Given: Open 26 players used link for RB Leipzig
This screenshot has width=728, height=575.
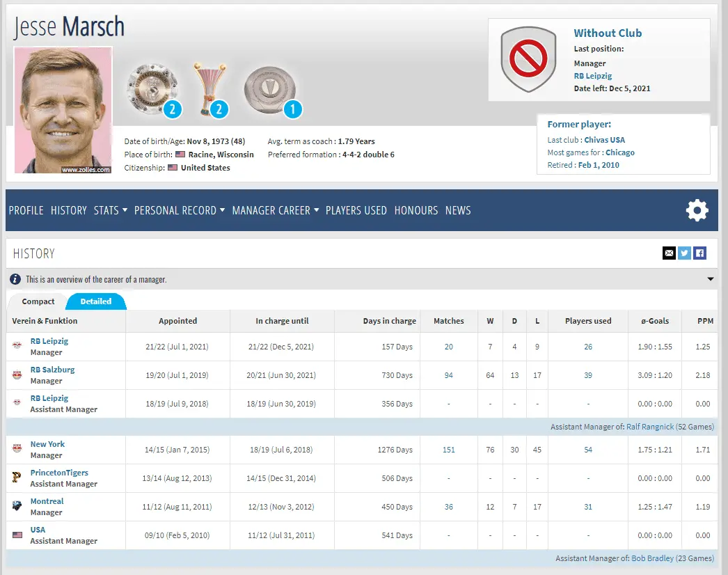Looking at the screenshot, I should (588, 347).
